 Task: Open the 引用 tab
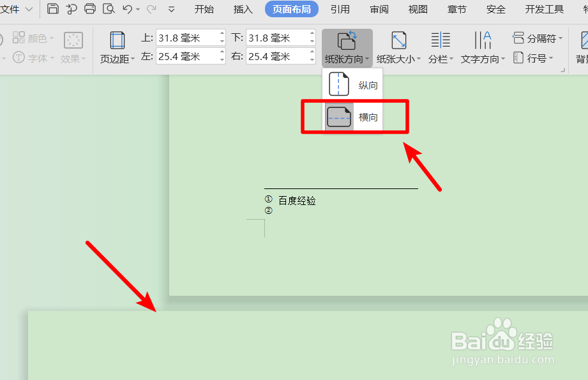coord(340,9)
